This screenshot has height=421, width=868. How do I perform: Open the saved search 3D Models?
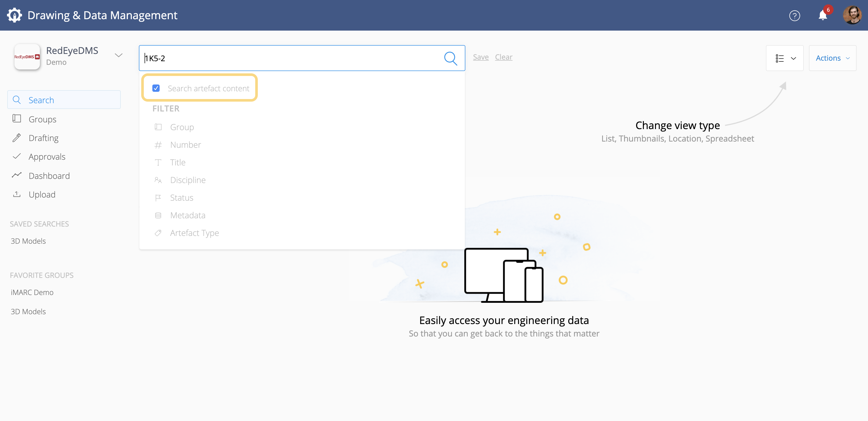(28, 241)
